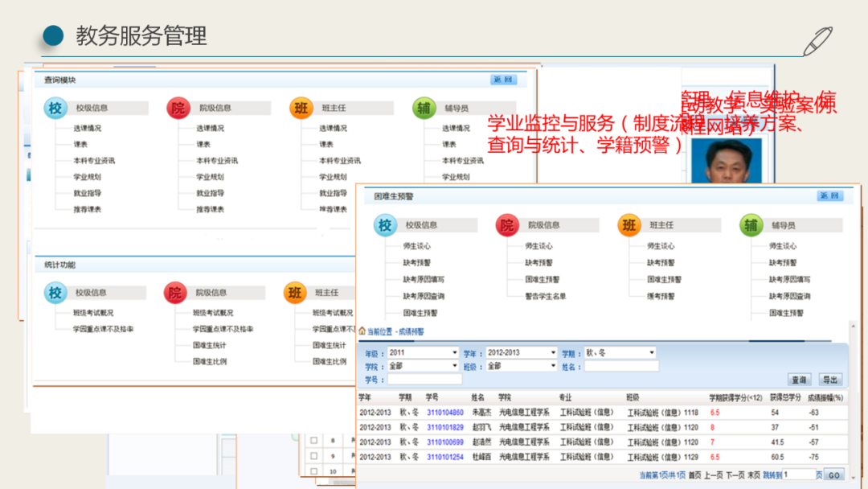Click the orange 班 icon under 统计功能

[294, 293]
